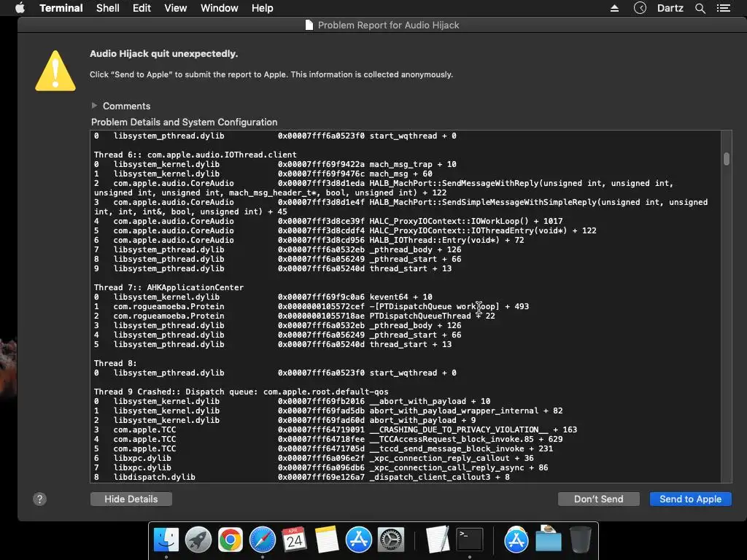Screen dimensions: 747x560
Task: Open the Trash in the Dock
Action: 581,540
